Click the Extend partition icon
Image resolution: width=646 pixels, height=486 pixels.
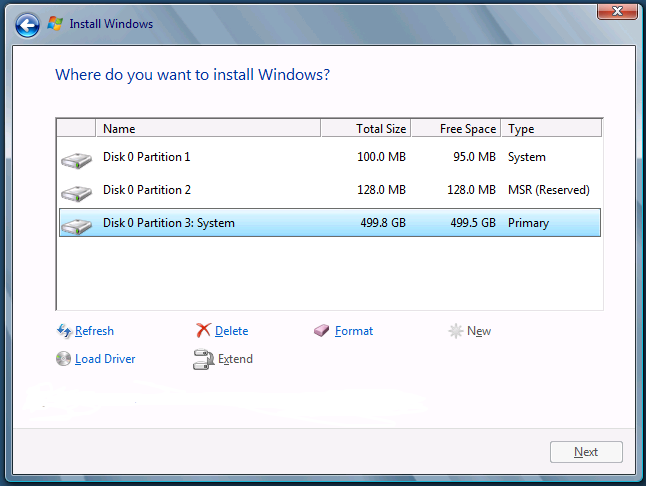click(x=203, y=360)
